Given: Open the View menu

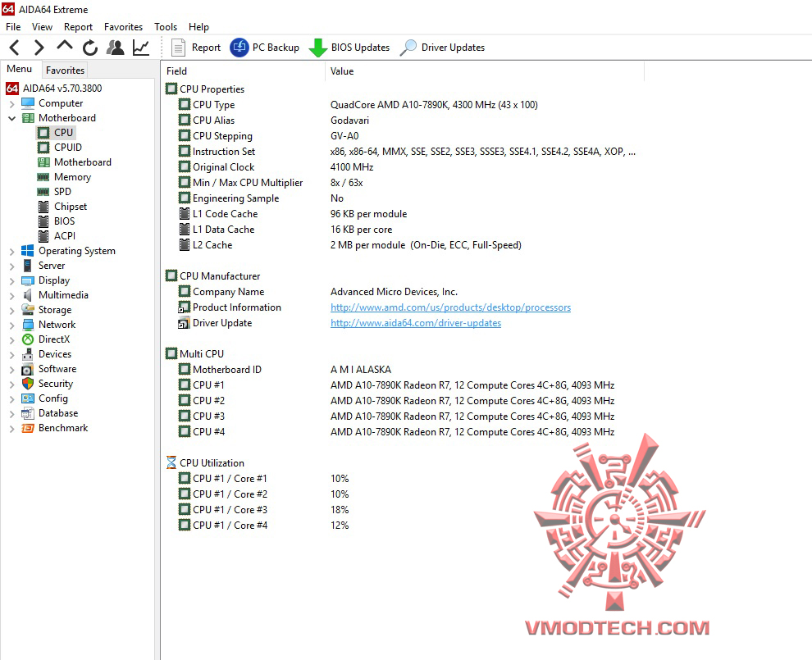Looking at the screenshot, I should 42,27.
